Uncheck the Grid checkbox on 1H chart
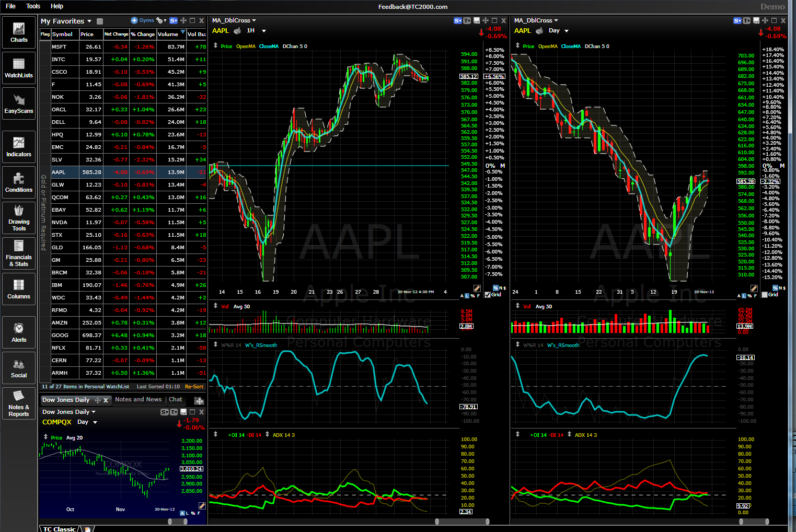This screenshot has width=796, height=532. 488,295
